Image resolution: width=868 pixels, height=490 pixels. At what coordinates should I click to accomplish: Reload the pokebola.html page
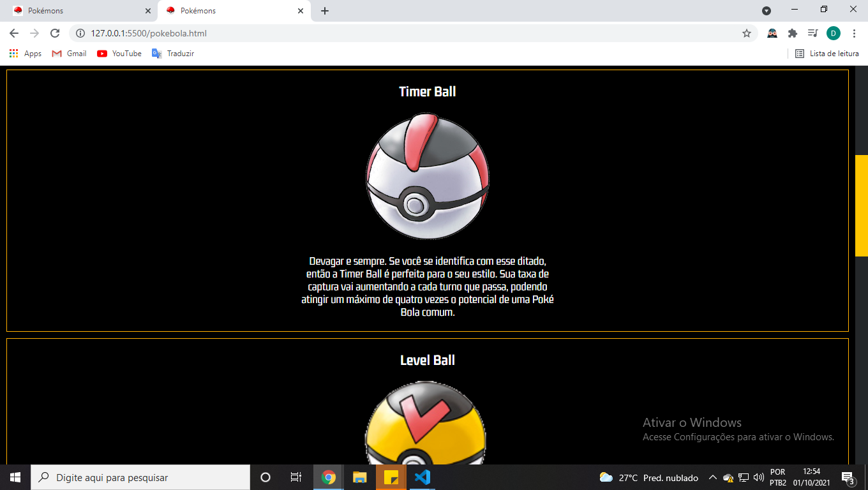(x=55, y=33)
